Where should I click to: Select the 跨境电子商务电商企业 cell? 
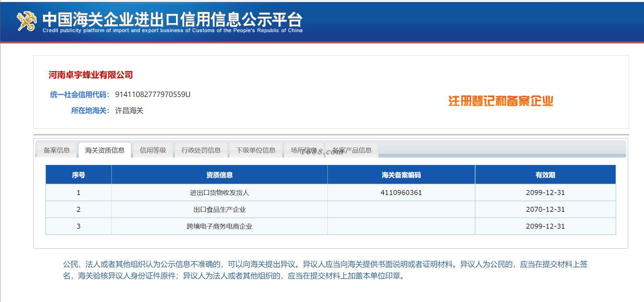point(219,226)
